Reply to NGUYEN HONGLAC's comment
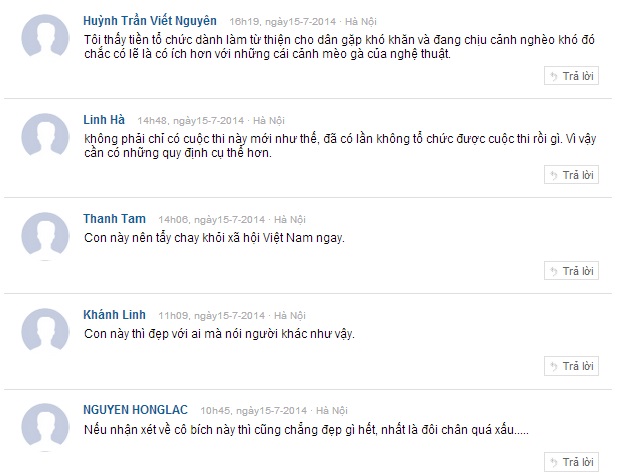The width and height of the screenshot is (626, 473). [571, 462]
